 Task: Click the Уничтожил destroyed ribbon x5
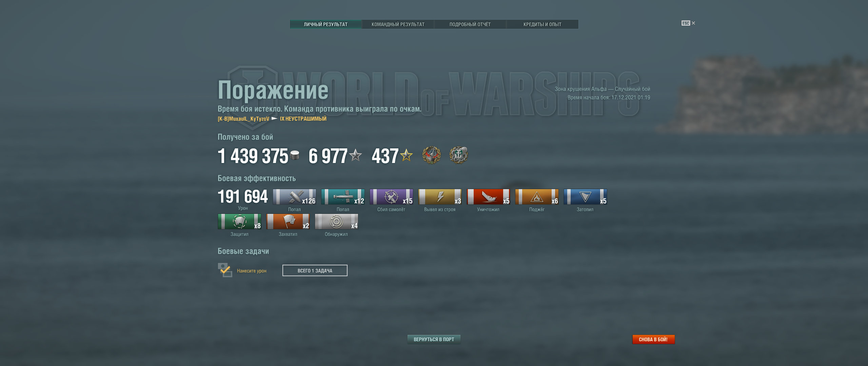pyautogui.click(x=488, y=197)
